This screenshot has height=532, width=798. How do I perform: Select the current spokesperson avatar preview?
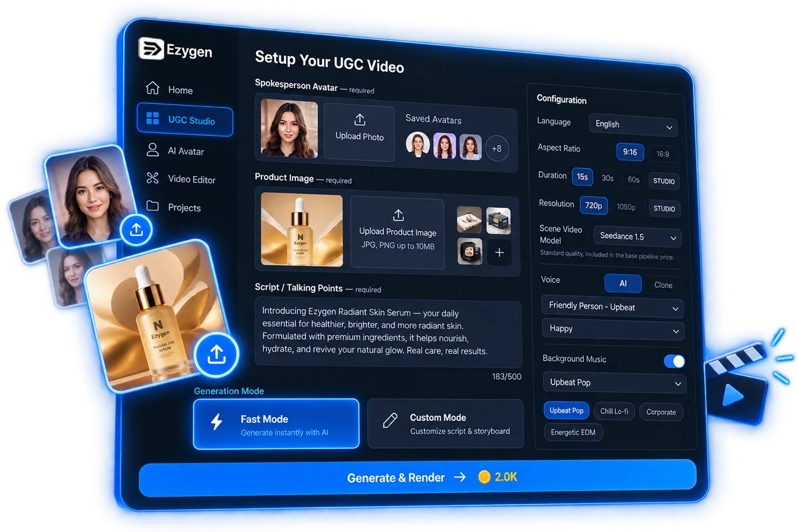[289, 128]
